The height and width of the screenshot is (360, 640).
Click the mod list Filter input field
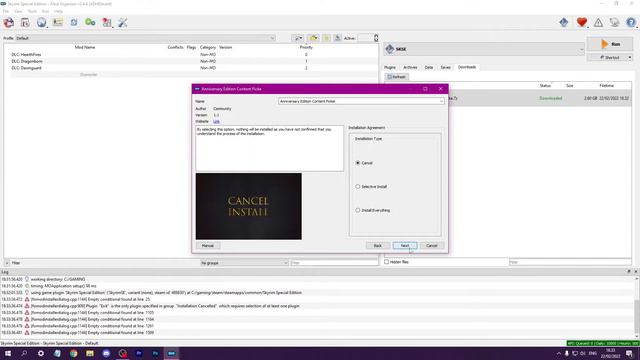pos(334,263)
